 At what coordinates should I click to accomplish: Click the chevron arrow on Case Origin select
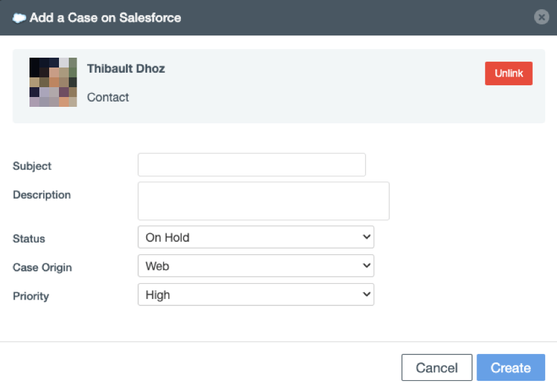pos(366,266)
